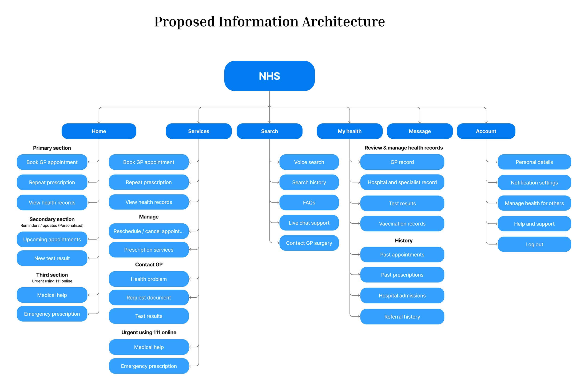
Task: Click Hospital and specialist record box
Action: pyautogui.click(x=402, y=182)
